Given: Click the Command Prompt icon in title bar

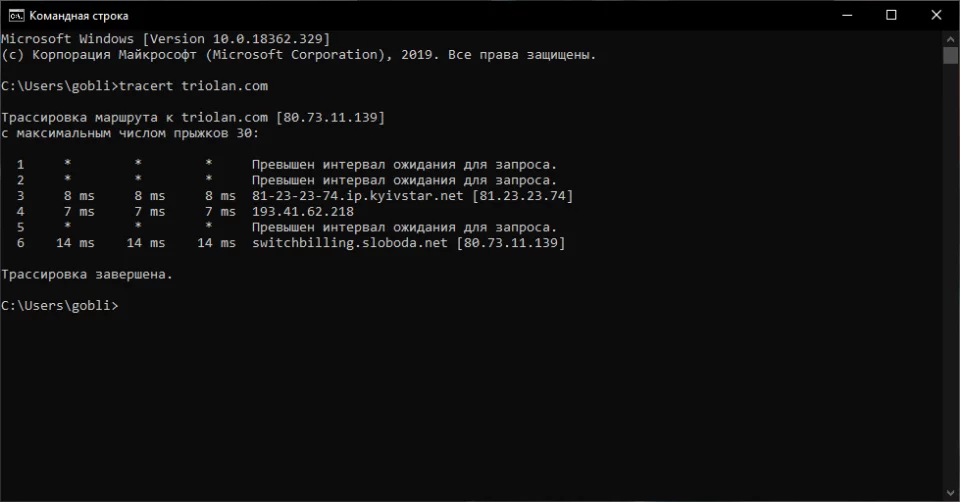Looking at the screenshot, I should point(15,15).
